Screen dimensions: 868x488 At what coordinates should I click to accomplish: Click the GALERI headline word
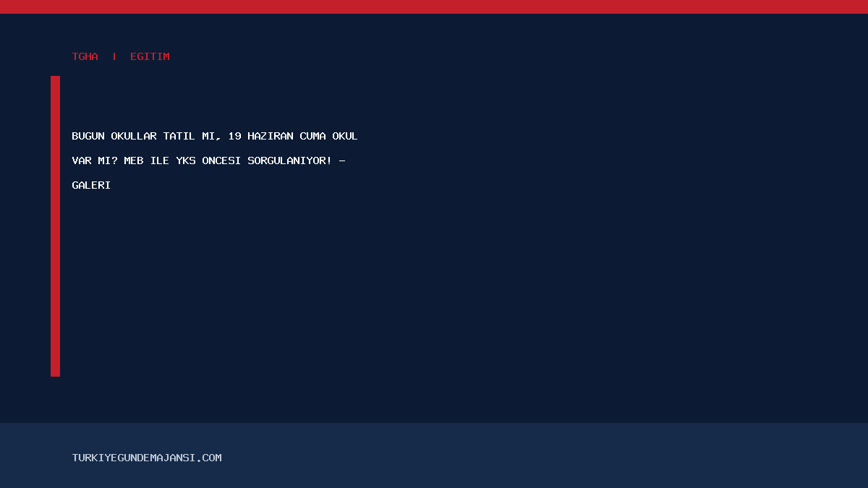[x=91, y=185]
